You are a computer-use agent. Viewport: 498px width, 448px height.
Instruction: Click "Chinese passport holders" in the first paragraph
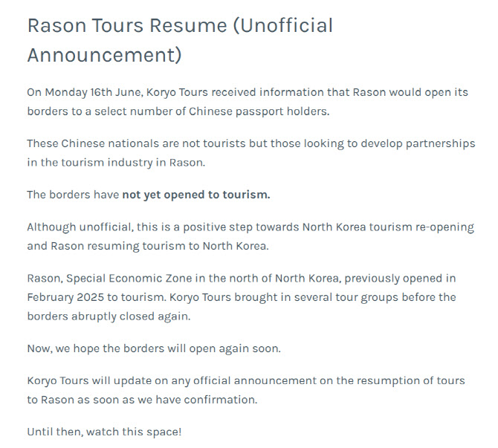[x=259, y=111]
